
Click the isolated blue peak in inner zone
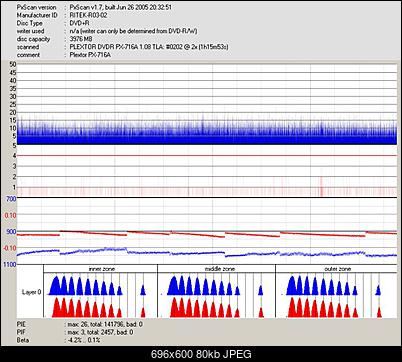click(x=143, y=290)
